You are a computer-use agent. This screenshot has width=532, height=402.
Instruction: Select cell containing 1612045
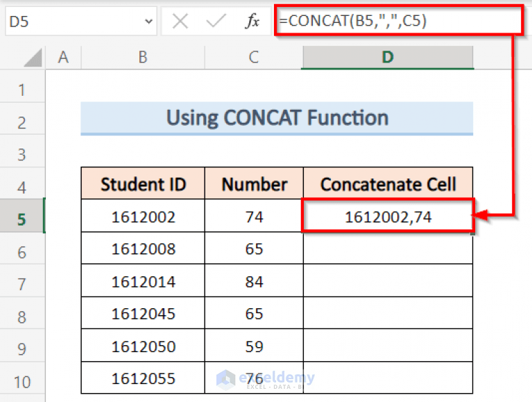click(143, 313)
